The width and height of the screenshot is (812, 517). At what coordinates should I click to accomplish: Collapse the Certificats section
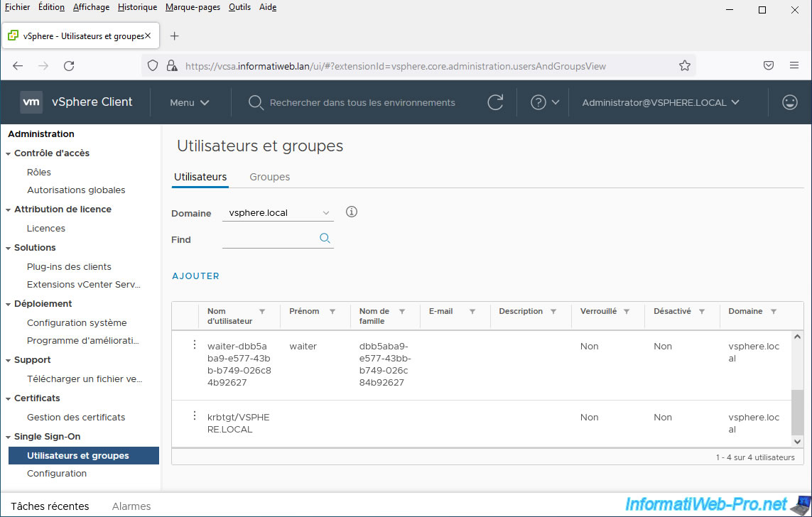coord(9,399)
